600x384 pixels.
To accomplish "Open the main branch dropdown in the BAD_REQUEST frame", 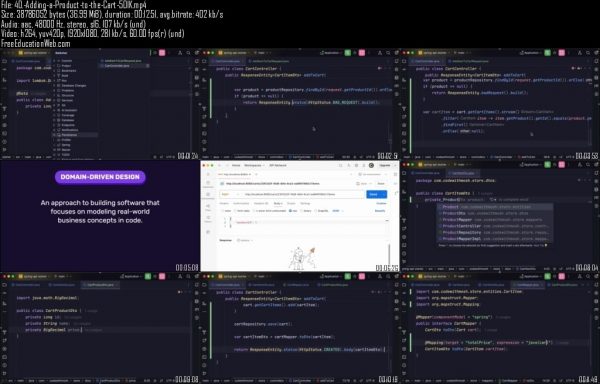I will (x=261, y=53).
